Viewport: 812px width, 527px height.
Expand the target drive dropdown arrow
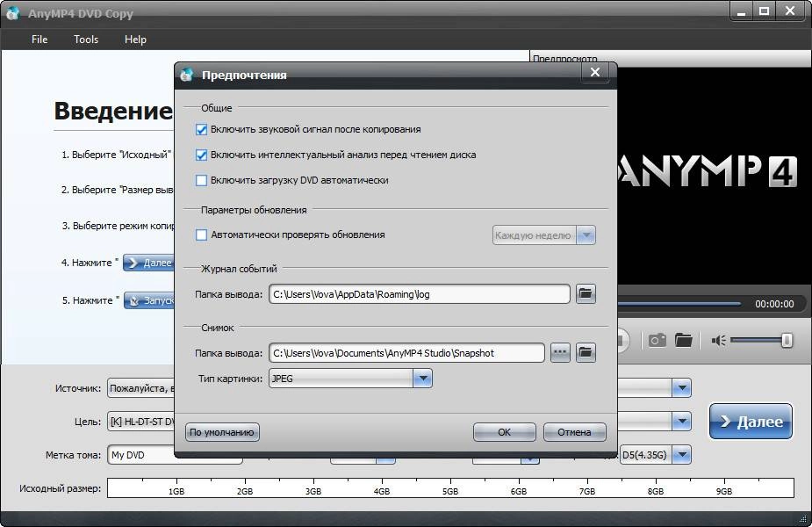pos(681,422)
